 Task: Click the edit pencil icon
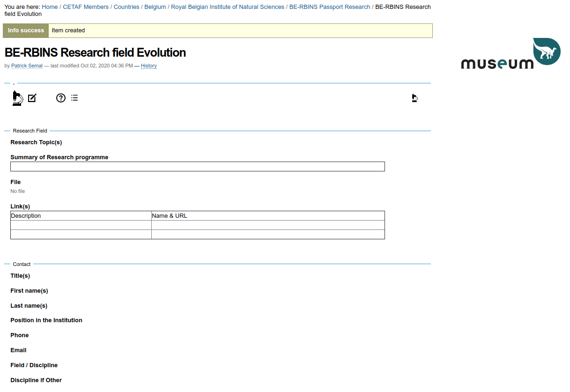[x=32, y=98]
